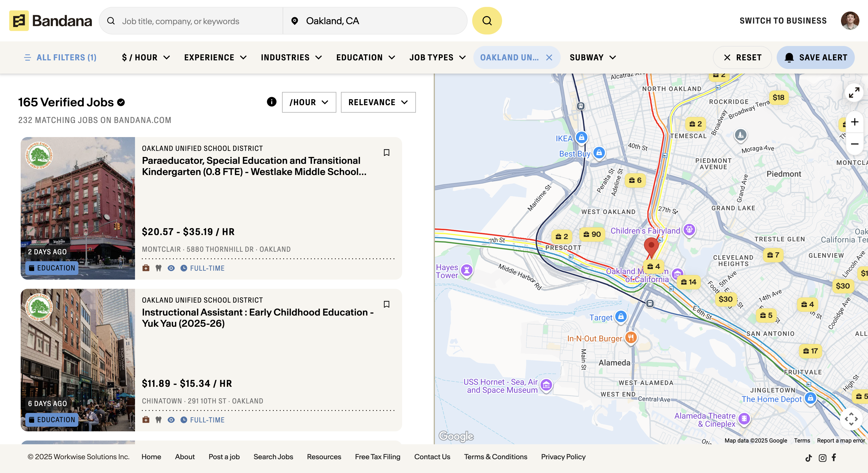Click the yellow search magnifier button
868x473 pixels.
(x=487, y=21)
